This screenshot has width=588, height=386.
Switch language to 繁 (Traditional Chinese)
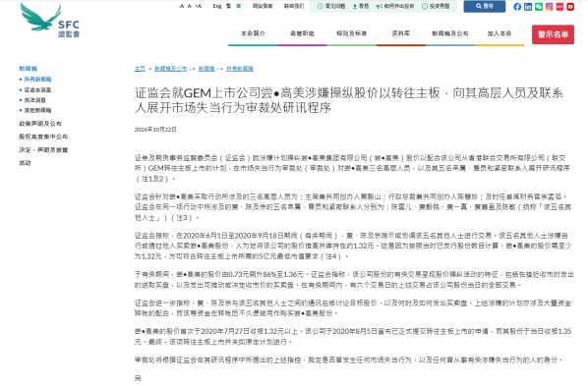(228, 6)
